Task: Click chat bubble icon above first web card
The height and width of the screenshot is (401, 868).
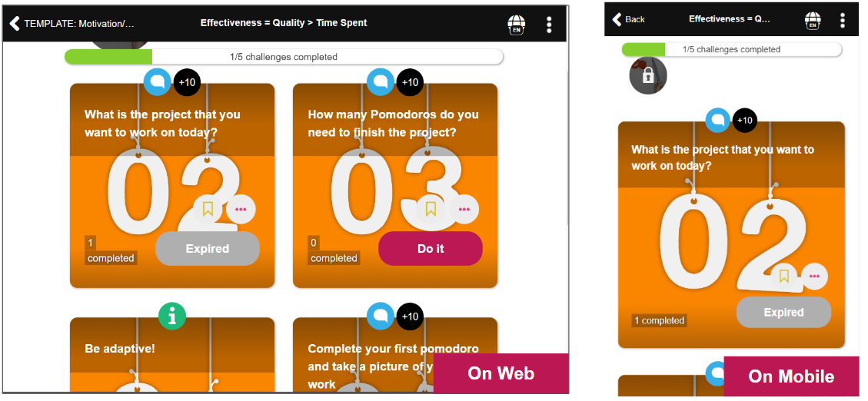Action: tap(157, 82)
